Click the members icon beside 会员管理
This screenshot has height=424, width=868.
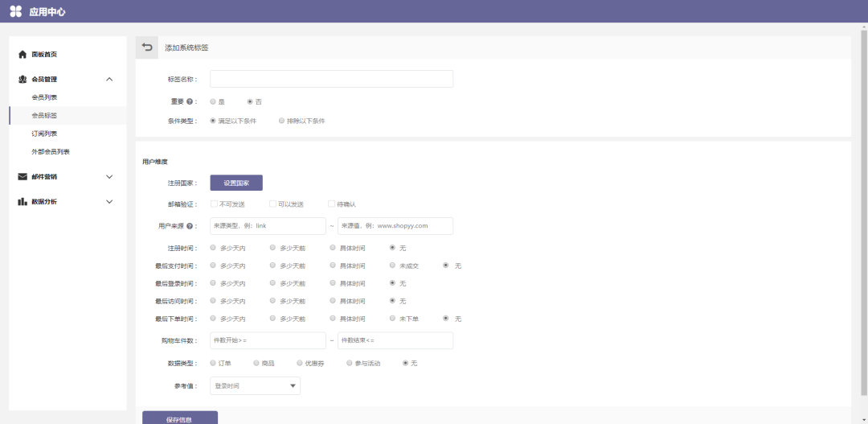click(x=23, y=80)
